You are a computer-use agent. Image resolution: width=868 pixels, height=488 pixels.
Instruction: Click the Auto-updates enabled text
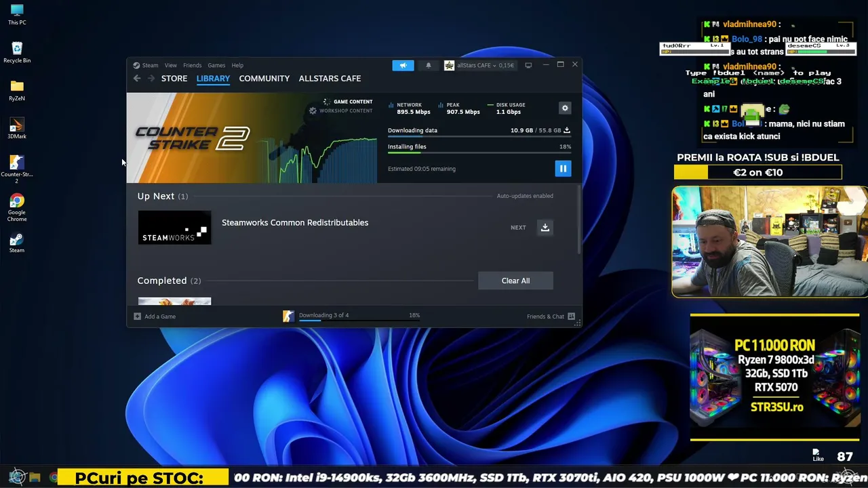[525, 196]
